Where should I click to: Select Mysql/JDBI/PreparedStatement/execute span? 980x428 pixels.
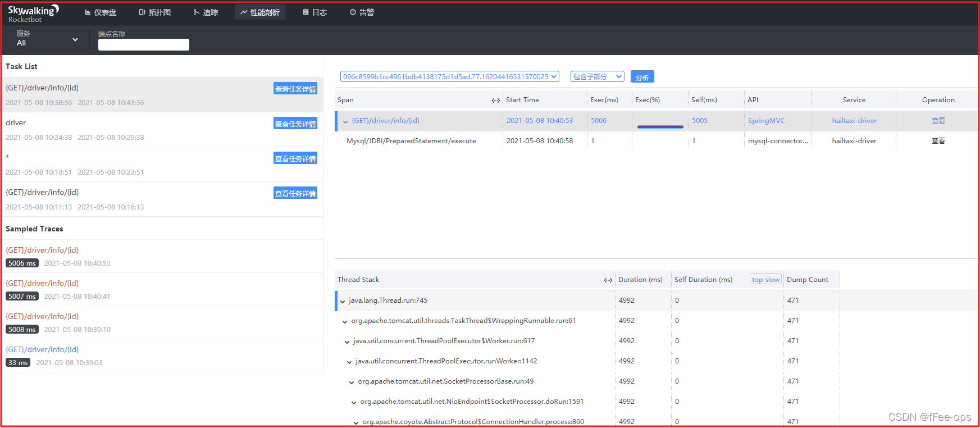pos(411,141)
